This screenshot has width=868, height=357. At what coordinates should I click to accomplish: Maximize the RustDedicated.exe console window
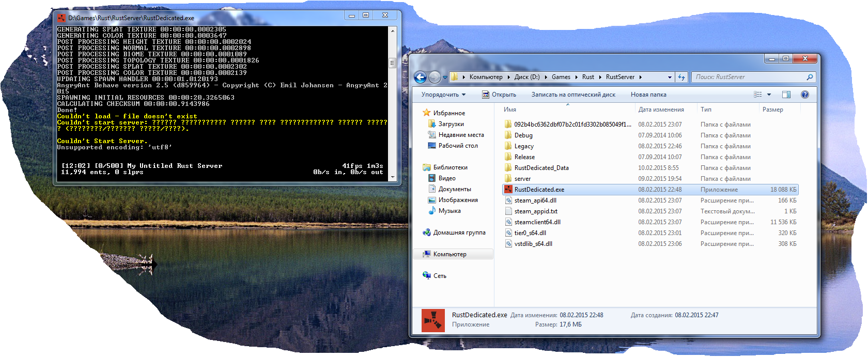click(366, 15)
